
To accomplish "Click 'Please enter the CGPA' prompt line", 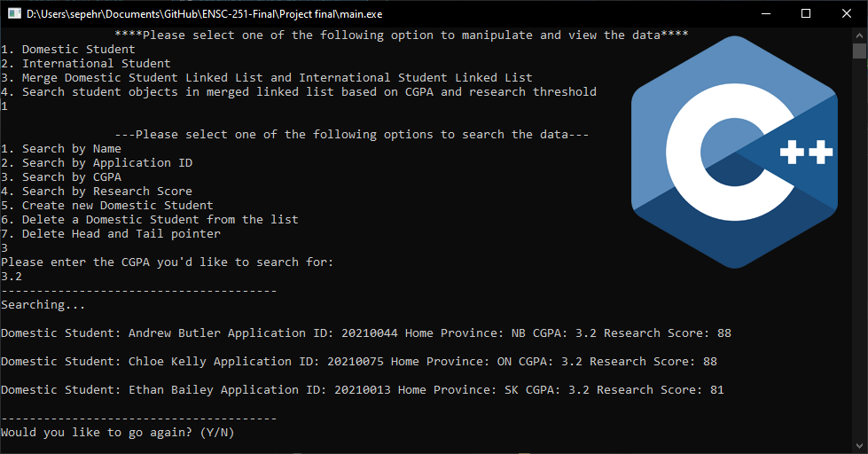I will 168,262.
